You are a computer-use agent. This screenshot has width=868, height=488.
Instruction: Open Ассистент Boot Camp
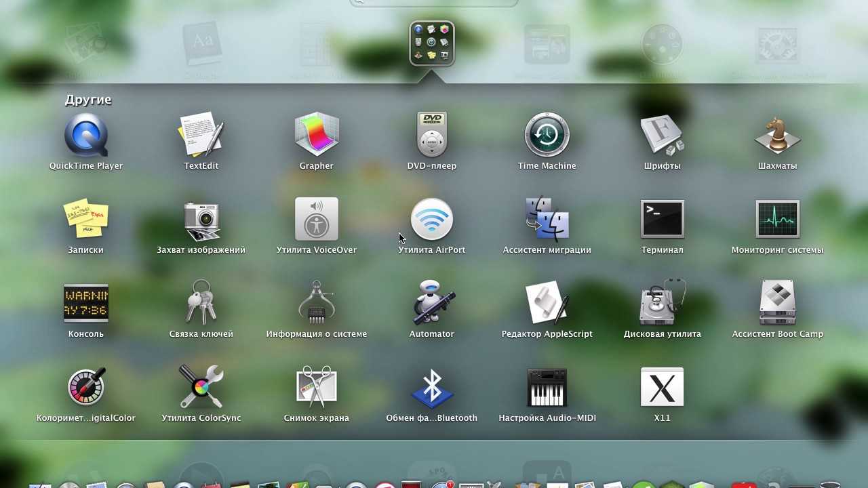[778, 303]
